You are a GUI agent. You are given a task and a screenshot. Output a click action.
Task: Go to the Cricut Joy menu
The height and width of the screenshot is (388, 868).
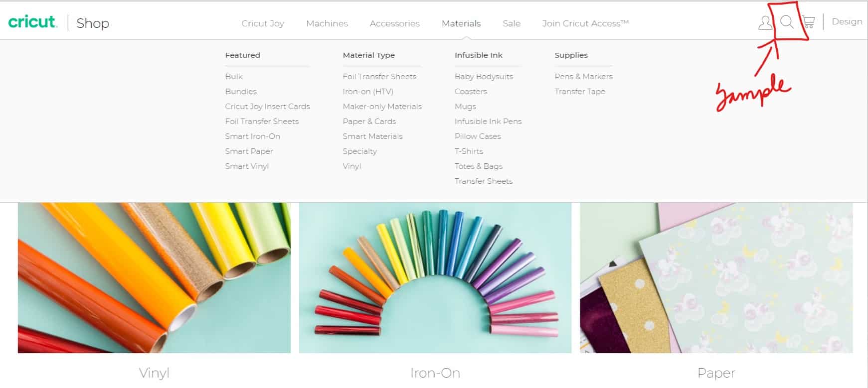click(x=263, y=23)
